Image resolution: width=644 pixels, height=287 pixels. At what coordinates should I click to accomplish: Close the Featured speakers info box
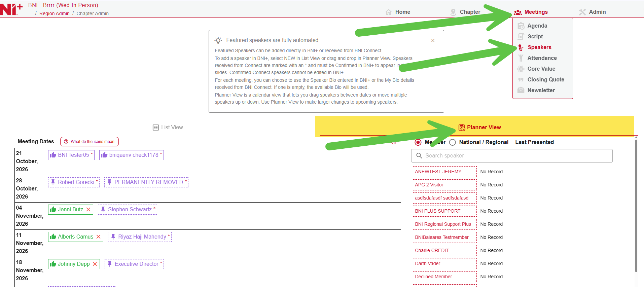pos(433,40)
